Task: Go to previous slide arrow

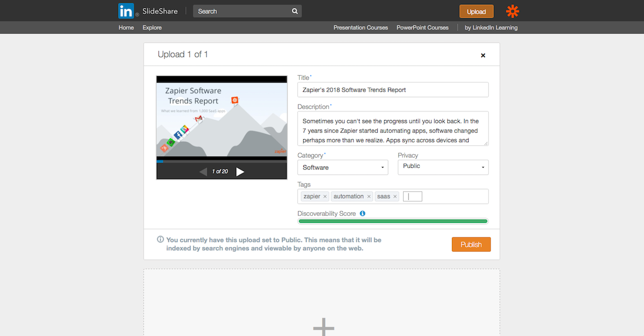Action: point(203,171)
